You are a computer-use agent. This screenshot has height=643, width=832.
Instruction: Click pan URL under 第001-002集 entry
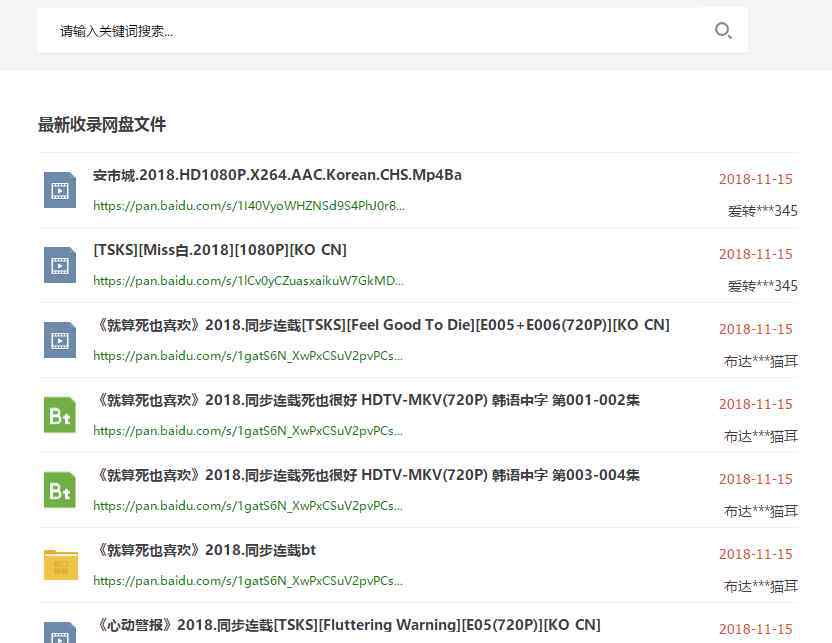pos(248,431)
